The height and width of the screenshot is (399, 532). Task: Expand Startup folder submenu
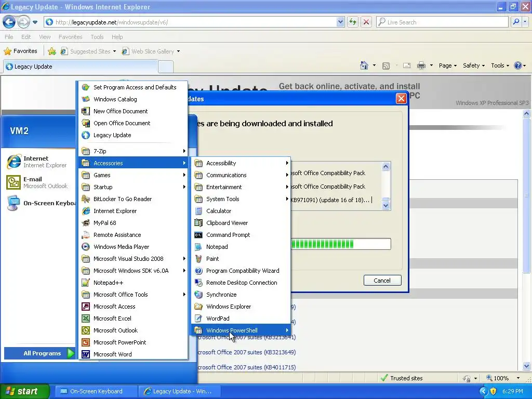point(133,187)
